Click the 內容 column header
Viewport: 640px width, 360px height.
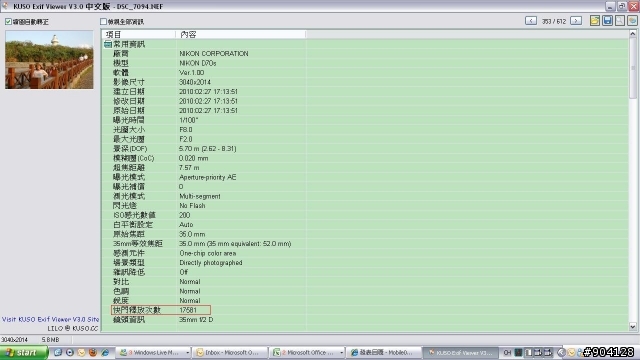(x=241, y=35)
